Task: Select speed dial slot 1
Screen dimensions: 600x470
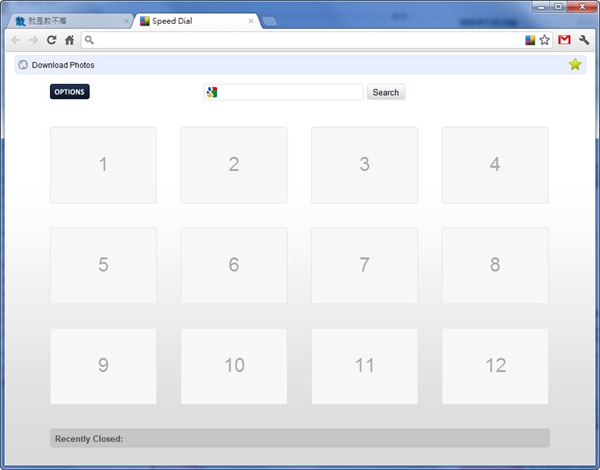Action: coord(103,165)
